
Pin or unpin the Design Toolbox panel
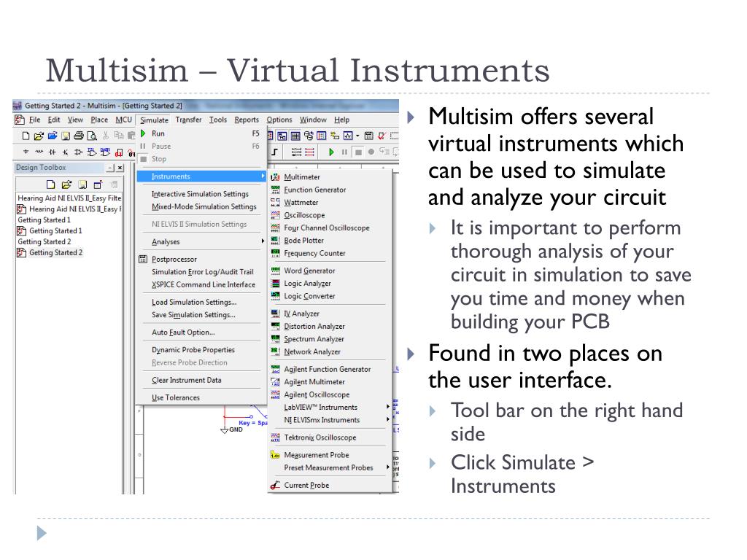point(110,168)
